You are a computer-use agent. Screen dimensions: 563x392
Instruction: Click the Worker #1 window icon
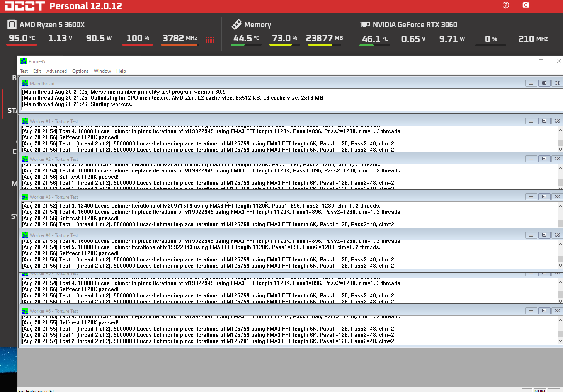(x=25, y=121)
